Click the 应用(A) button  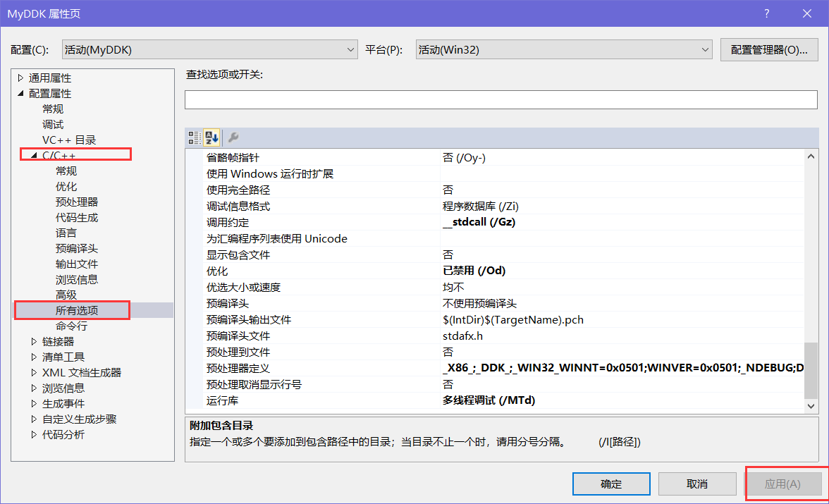782,484
